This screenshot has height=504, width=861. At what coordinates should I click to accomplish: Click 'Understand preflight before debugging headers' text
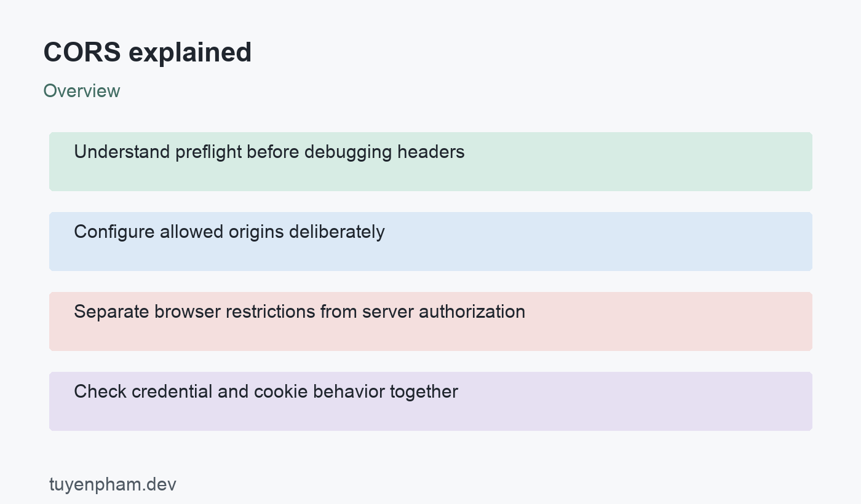click(269, 152)
